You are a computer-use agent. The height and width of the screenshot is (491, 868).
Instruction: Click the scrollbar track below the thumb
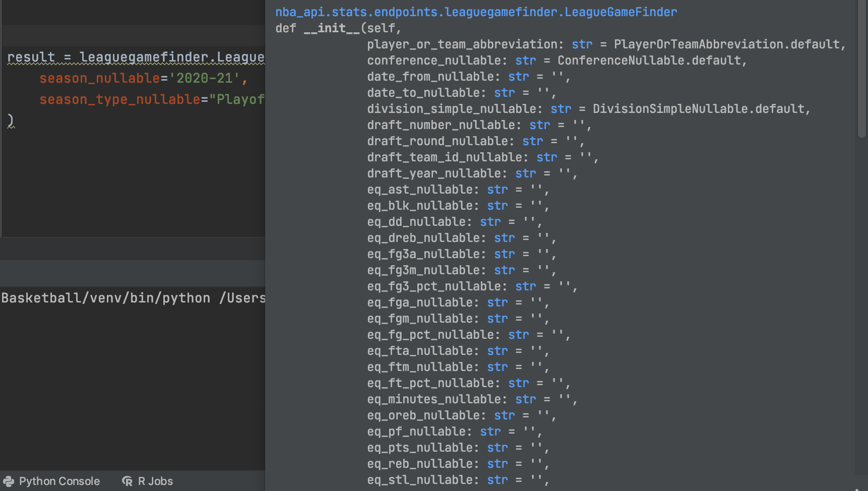pos(861,302)
